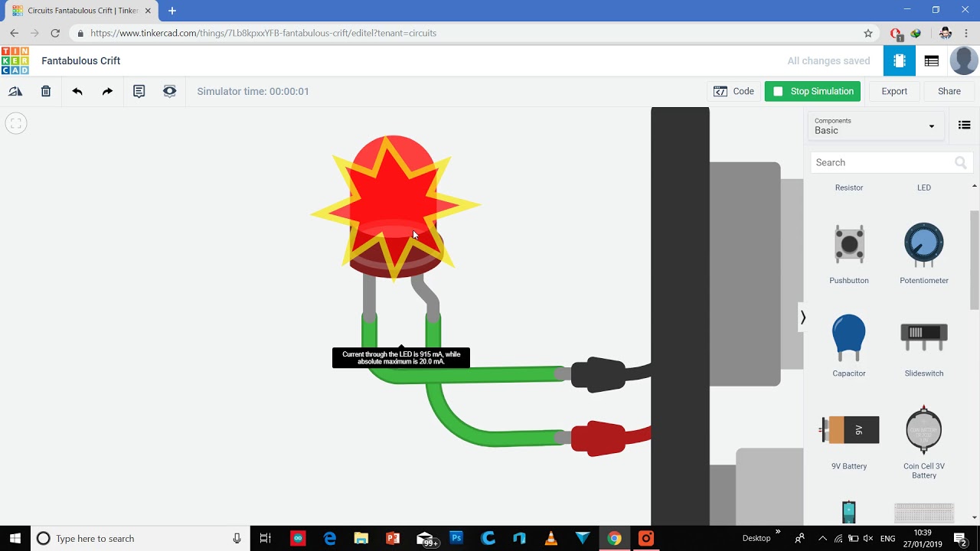
Task: Open the notification action center
Action: pos(961,538)
